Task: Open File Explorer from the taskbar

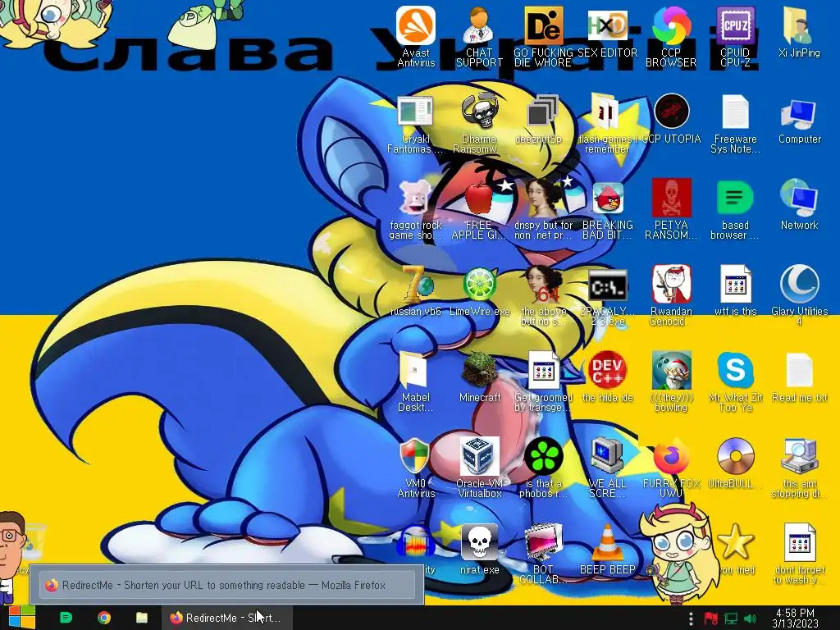Action: coord(141,618)
